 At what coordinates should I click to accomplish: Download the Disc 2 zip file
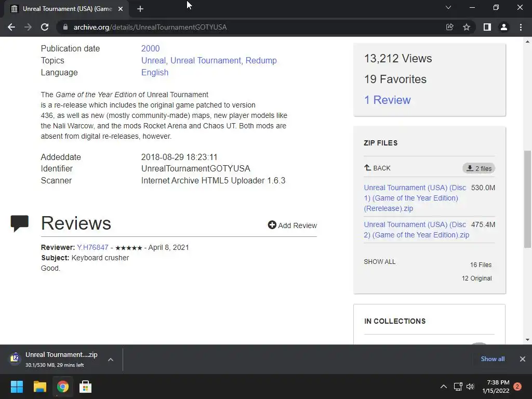coord(416,230)
